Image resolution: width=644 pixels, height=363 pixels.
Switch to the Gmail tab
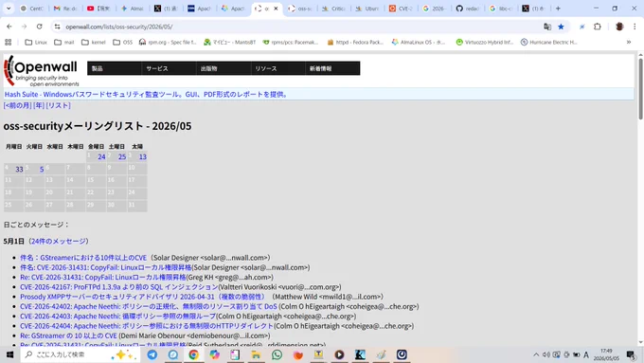click(65, 9)
